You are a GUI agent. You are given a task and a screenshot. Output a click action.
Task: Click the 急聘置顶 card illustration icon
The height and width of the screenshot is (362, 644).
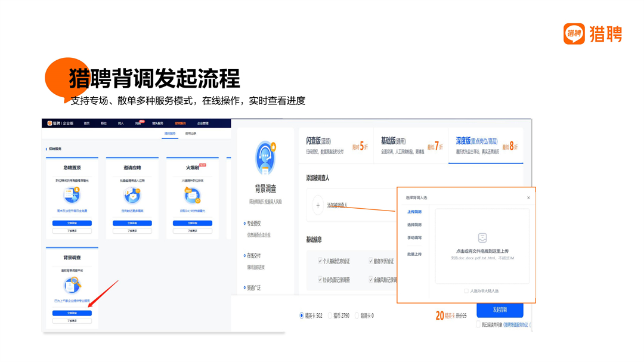point(72,195)
